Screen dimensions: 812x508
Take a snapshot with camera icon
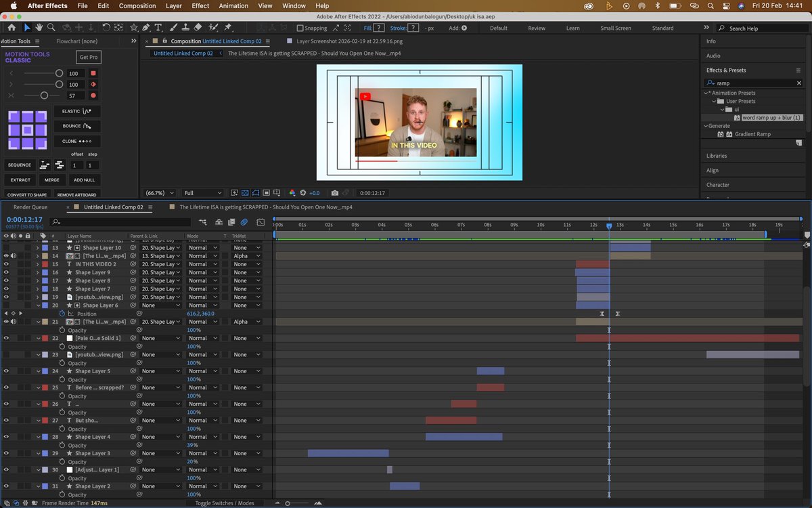pyautogui.click(x=334, y=193)
